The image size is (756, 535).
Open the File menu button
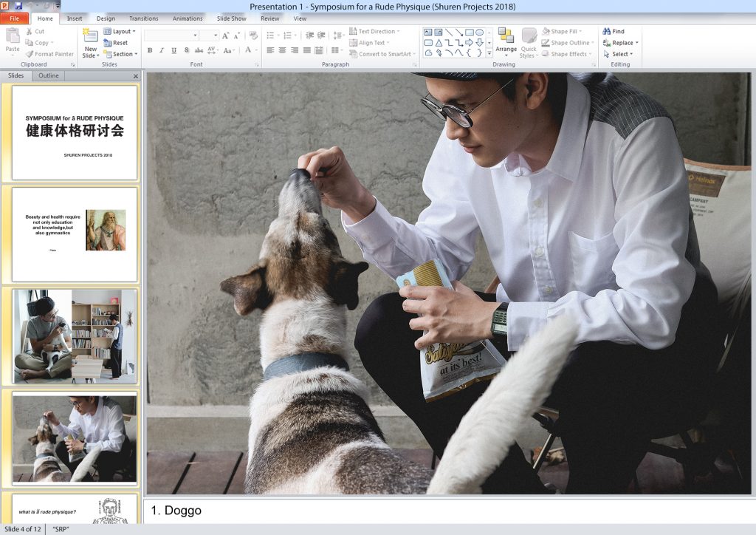tap(15, 18)
